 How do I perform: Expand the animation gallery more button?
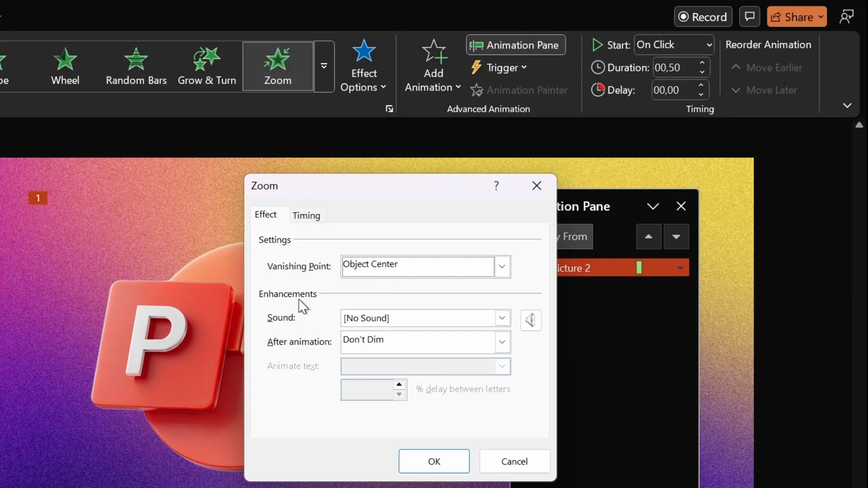point(324,66)
